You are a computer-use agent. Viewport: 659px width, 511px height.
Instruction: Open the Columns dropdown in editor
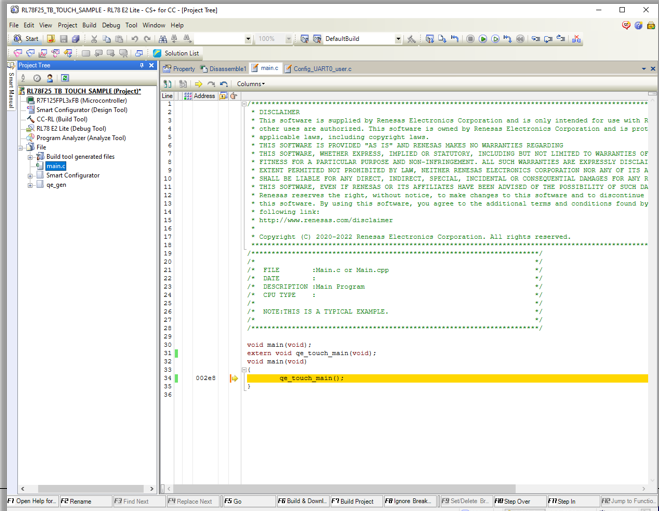point(250,84)
